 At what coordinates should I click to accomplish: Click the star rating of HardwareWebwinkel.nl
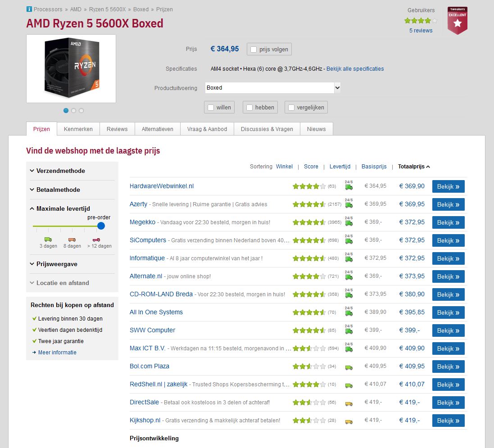point(309,186)
